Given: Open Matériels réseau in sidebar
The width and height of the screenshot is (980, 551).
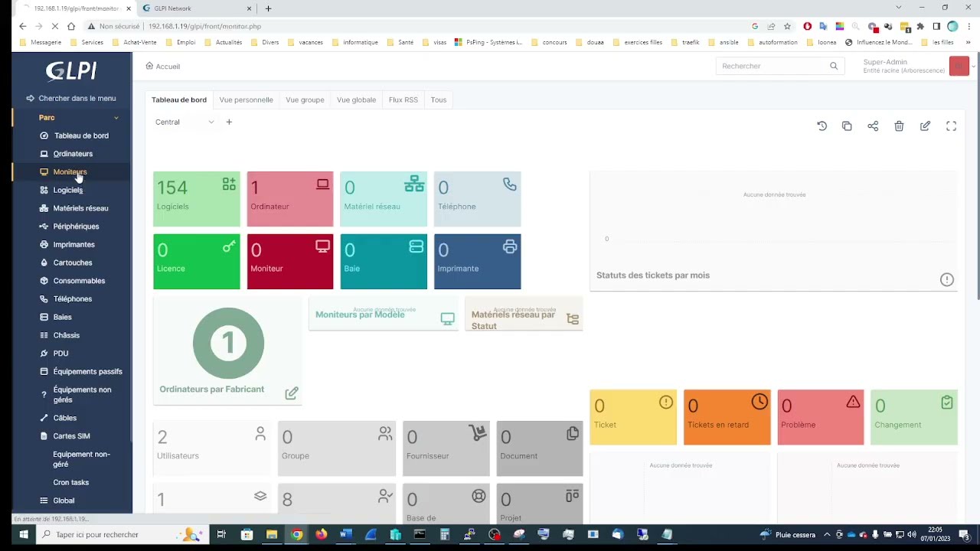Looking at the screenshot, I should tap(73, 208).
